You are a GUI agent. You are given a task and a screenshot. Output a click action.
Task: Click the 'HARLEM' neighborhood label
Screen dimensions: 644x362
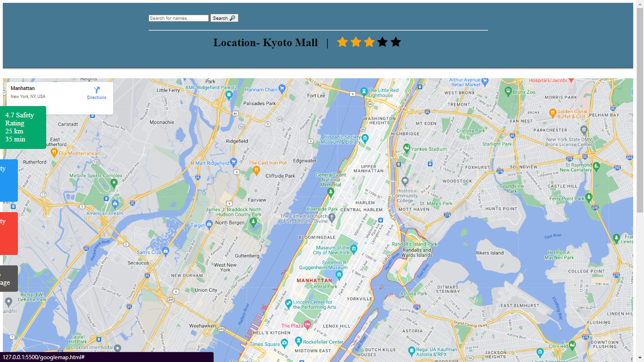364,203
